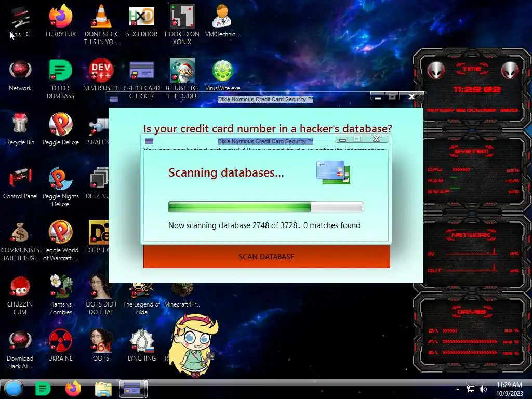This screenshot has height=399, width=532.
Task: Click the orange SCAN DATABASE button
Action: tap(267, 257)
